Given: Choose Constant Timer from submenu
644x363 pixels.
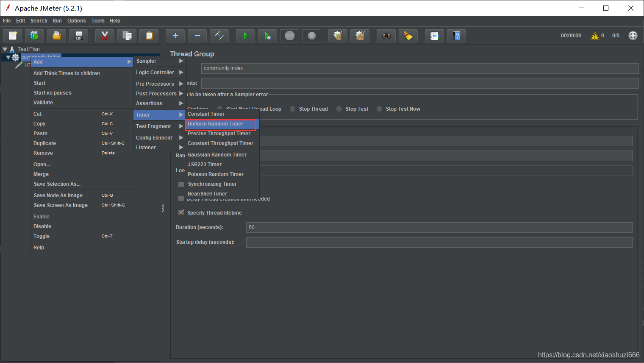Looking at the screenshot, I should pyautogui.click(x=222, y=114).
